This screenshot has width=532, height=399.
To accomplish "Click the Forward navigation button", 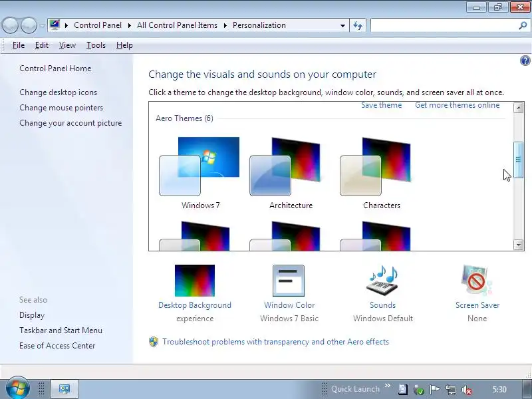I will [x=29, y=25].
